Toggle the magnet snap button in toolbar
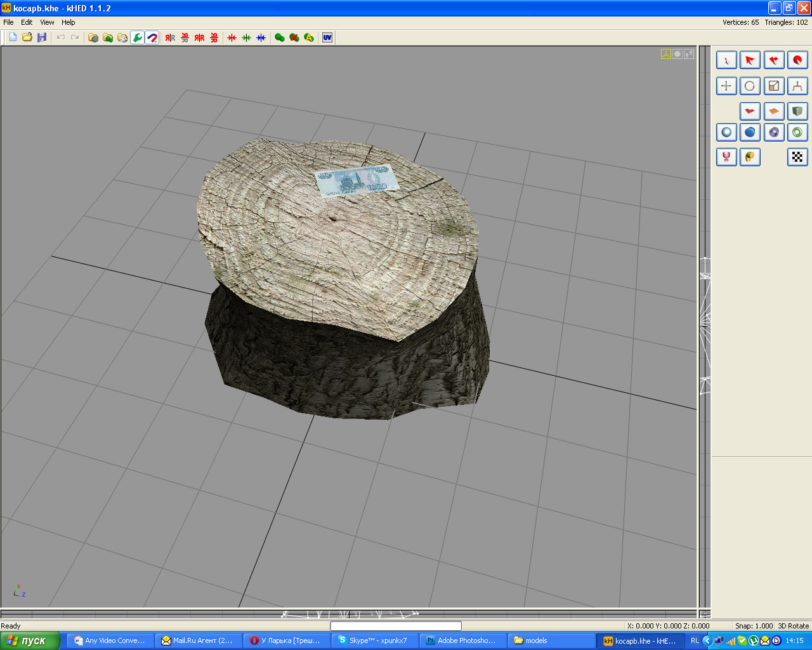812x650 pixels. [x=152, y=37]
